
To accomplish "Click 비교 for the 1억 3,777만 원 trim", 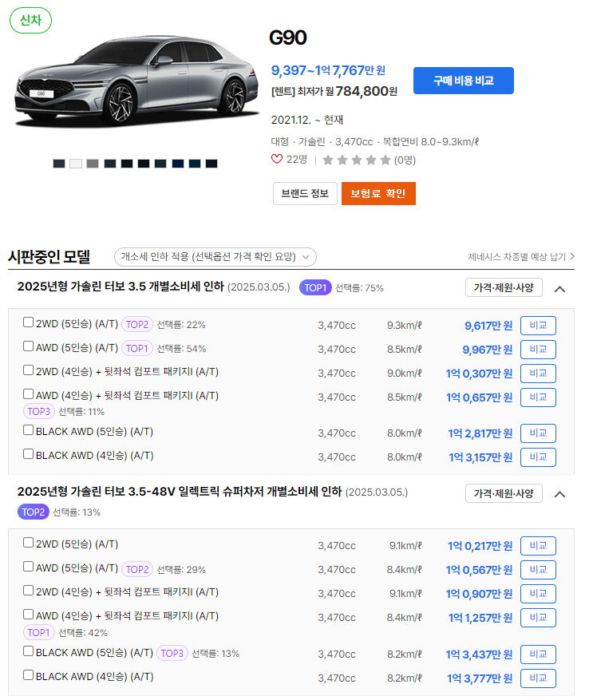I will [538, 678].
